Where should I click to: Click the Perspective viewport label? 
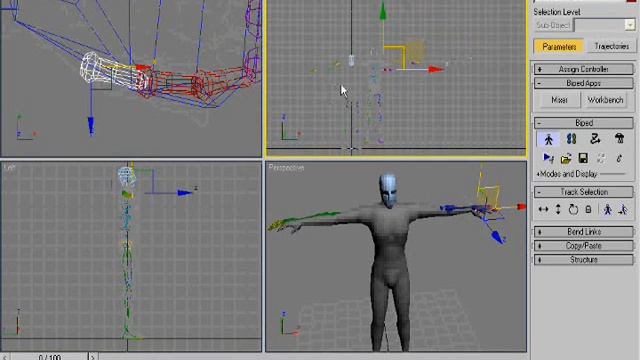coord(287,167)
